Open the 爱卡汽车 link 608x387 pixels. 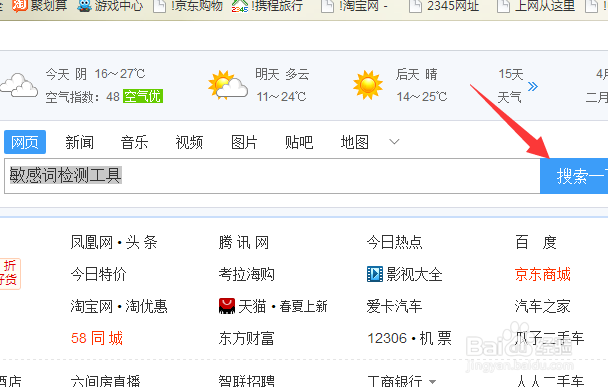tap(394, 306)
